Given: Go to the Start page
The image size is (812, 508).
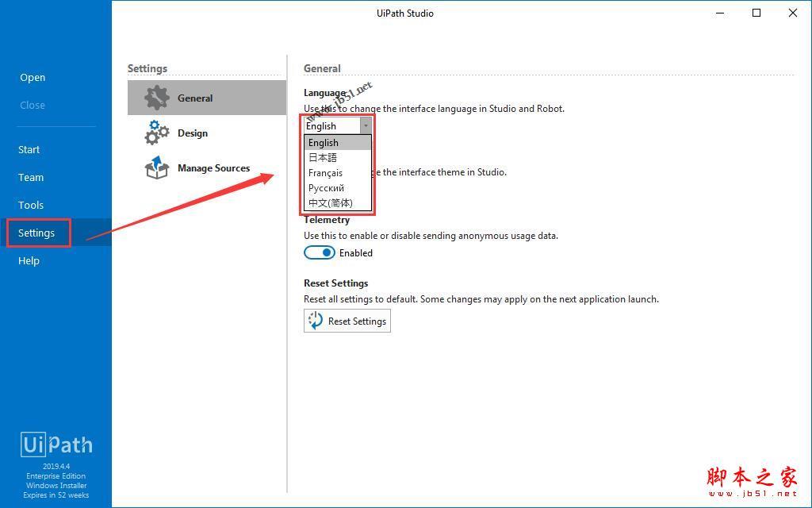Looking at the screenshot, I should point(29,149).
